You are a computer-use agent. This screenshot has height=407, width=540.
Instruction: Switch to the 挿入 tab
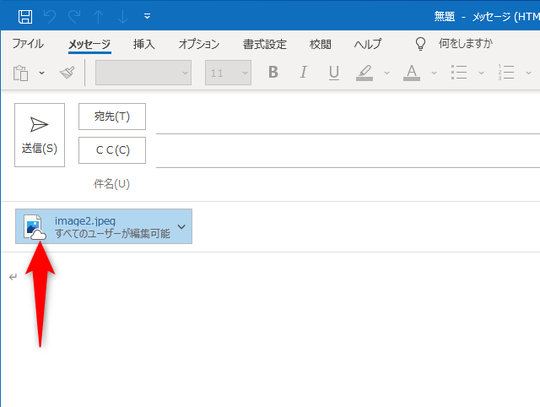(144, 44)
